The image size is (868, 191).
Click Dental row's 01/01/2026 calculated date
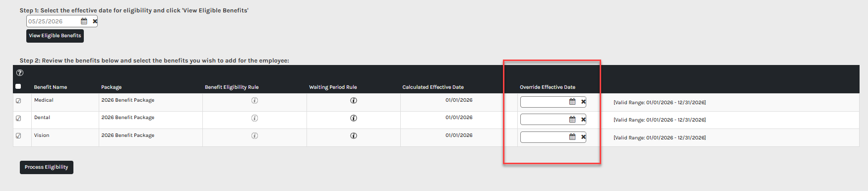click(x=459, y=118)
